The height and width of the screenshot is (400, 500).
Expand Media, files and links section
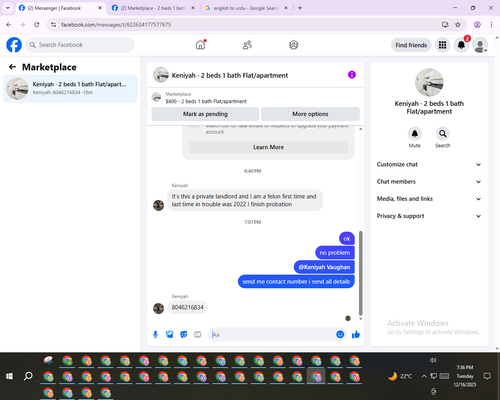pos(429,199)
